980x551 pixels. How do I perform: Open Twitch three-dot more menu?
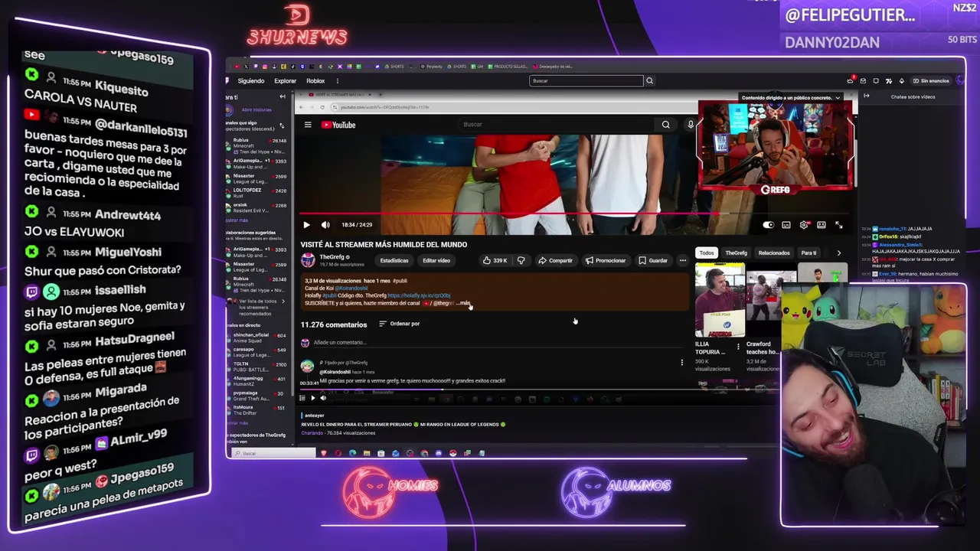click(x=337, y=81)
